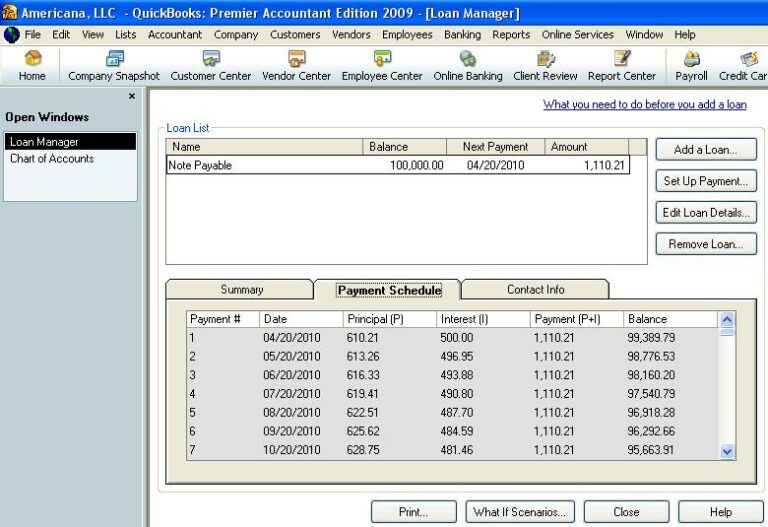Image resolution: width=768 pixels, height=527 pixels.
Task: Click the Next Payment column header
Action: pyautogui.click(x=496, y=147)
